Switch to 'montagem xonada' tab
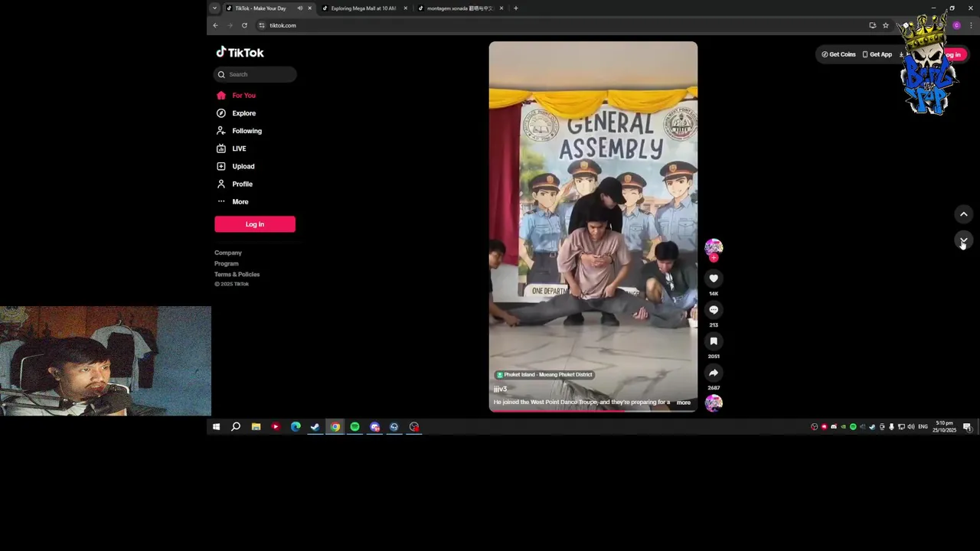 459,8
